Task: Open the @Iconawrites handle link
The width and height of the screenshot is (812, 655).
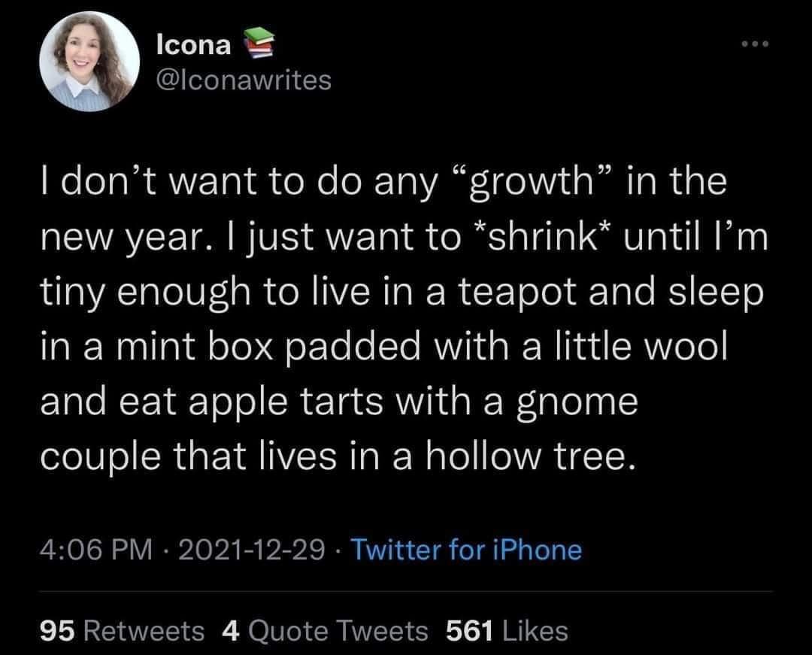Action: click(x=242, y=80)
